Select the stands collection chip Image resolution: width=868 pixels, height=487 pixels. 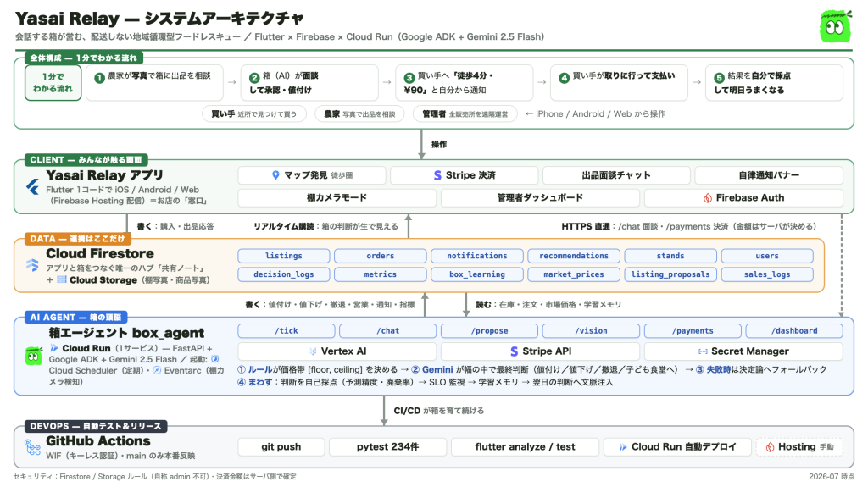[670, 256]
